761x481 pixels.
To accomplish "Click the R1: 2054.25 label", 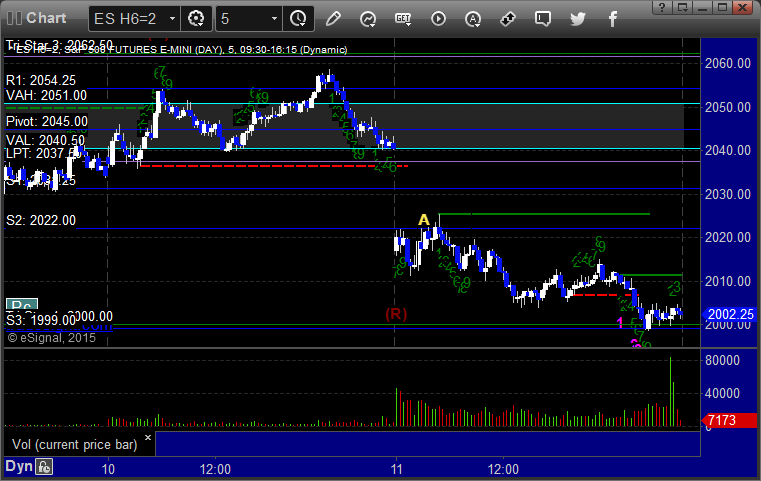I will pos(41,81).
